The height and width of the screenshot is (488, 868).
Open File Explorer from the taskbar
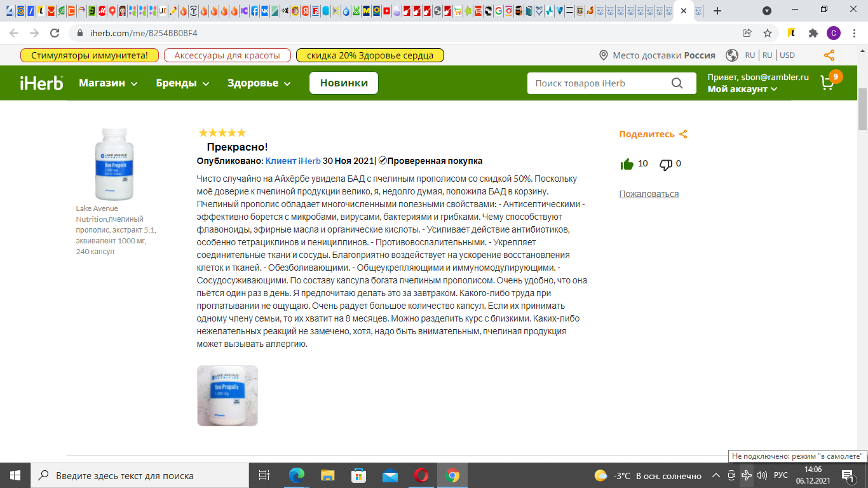click(x=327, y=475)
